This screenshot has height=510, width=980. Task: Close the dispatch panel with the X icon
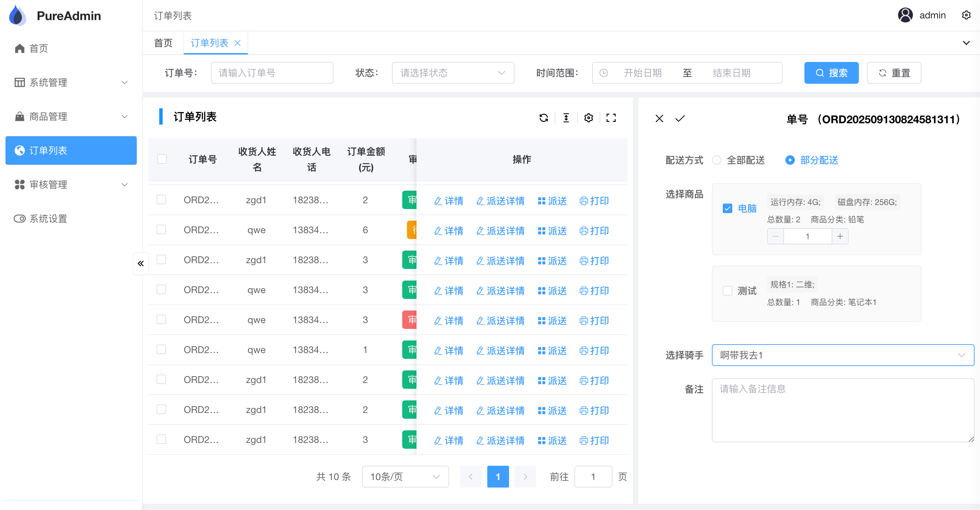659,119
